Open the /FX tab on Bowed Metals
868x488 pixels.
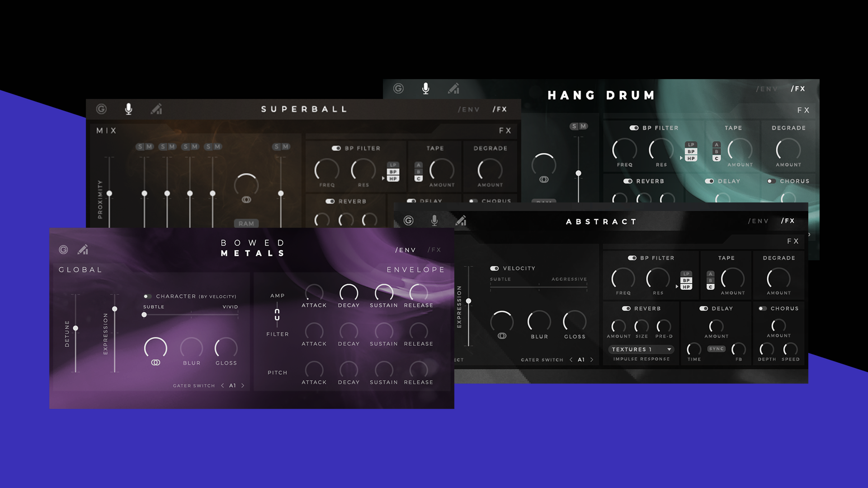click(x=434, y=249)
